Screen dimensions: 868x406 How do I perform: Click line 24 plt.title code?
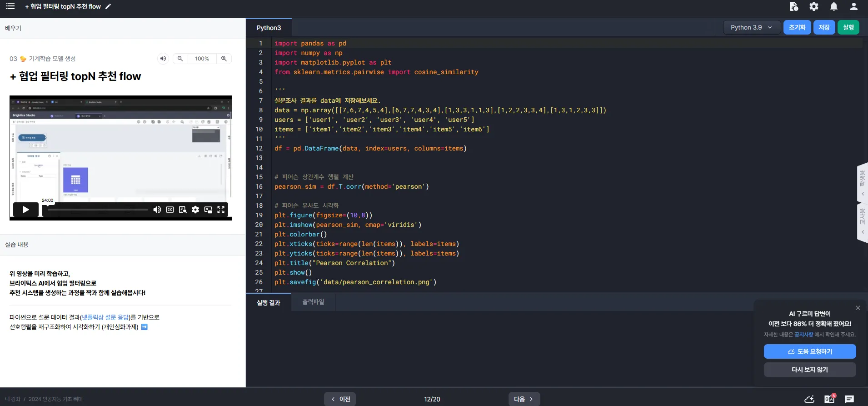(335, 263)
